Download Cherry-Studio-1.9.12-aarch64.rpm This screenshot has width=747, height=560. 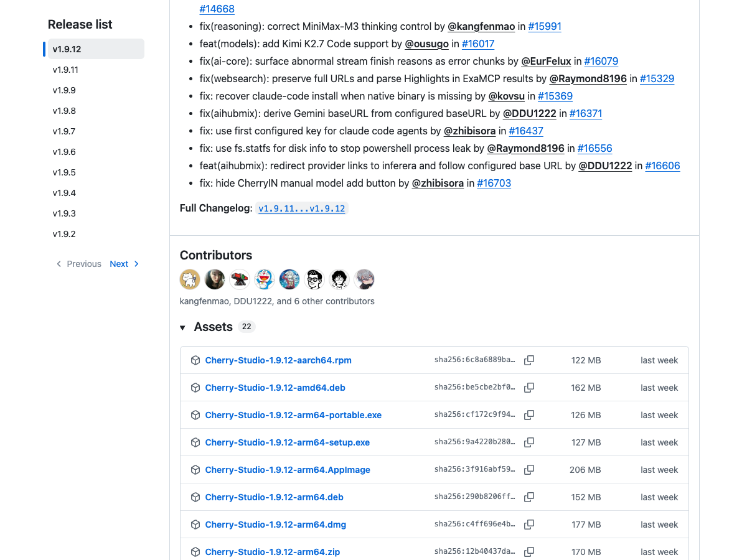(x=278, y=360)
